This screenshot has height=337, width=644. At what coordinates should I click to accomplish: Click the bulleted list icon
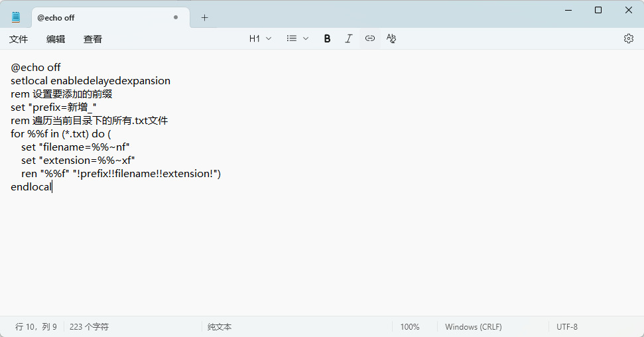click(292, 38)
